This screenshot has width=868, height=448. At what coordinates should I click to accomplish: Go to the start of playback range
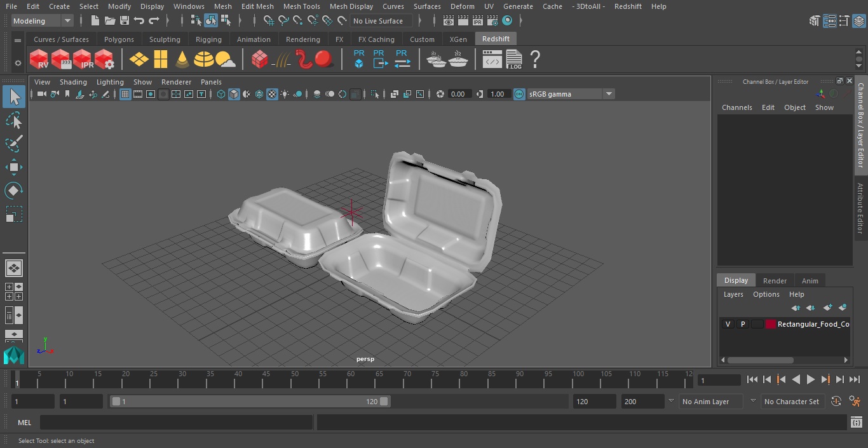[x=752, y=379]
